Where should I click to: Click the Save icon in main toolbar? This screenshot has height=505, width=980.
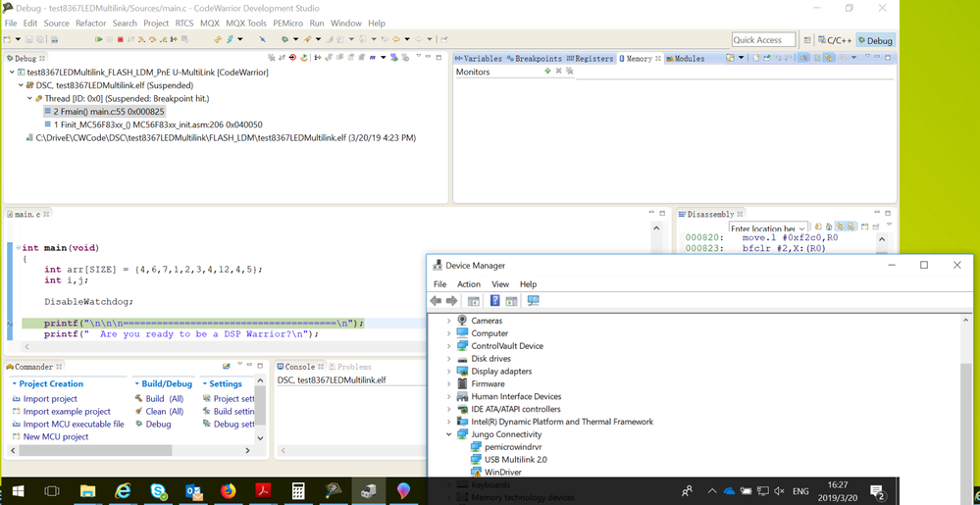(x=28, y=39)
